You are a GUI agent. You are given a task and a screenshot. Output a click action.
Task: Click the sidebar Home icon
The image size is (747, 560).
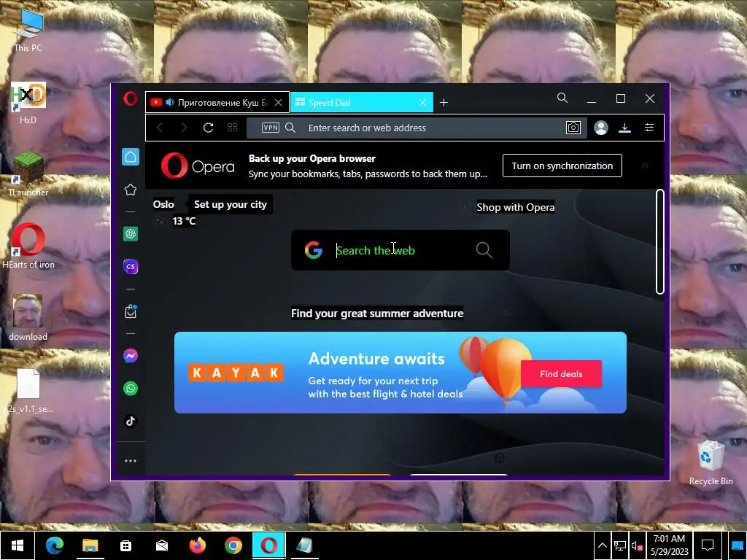coord(131,157)
